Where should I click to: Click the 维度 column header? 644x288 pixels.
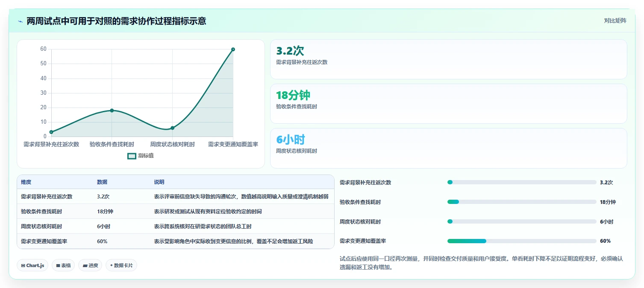coord(26,182)
